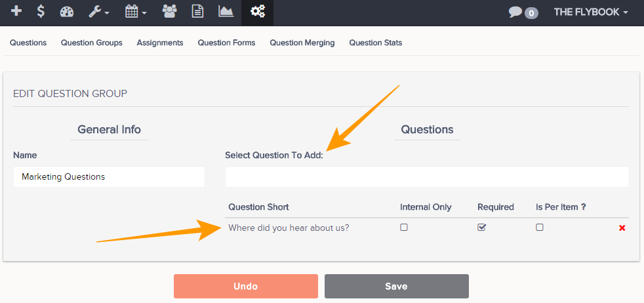
Task: Click 'Where did you hear about us?' text
Action: coord(289,228)
